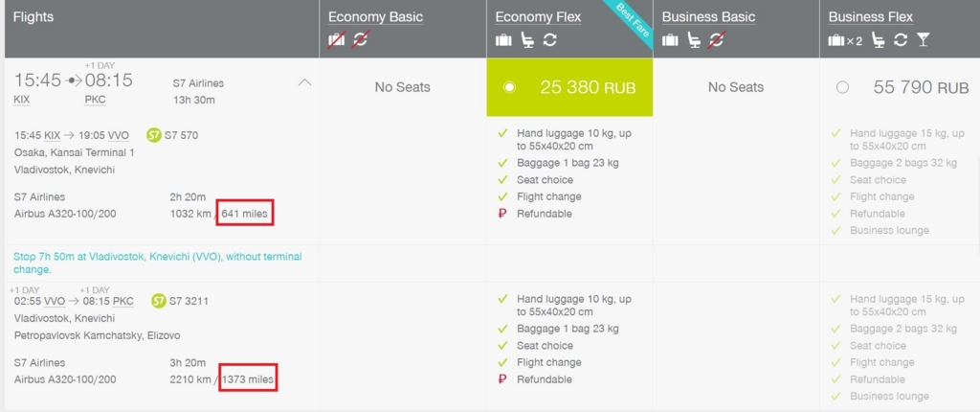Click the PKC airport code under 08:15
Image resolution: width=980 pixels, height=412 pixels.
pos(95,100)
